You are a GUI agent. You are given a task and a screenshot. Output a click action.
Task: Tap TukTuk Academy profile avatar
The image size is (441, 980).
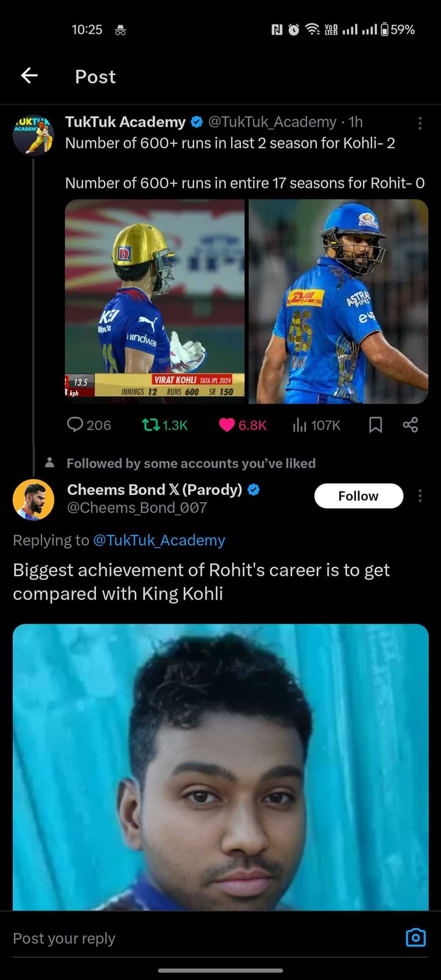[34, 135]
